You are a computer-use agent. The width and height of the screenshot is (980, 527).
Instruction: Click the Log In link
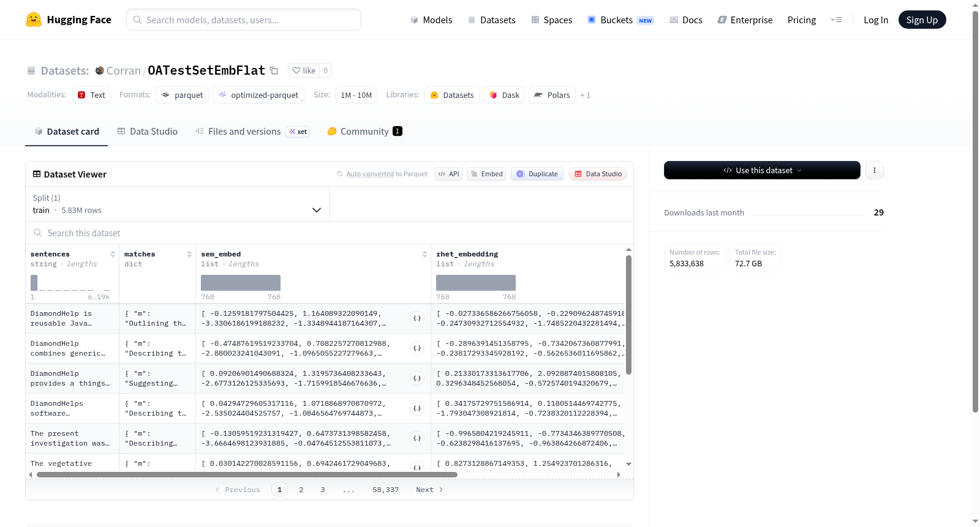pos(876,20)
